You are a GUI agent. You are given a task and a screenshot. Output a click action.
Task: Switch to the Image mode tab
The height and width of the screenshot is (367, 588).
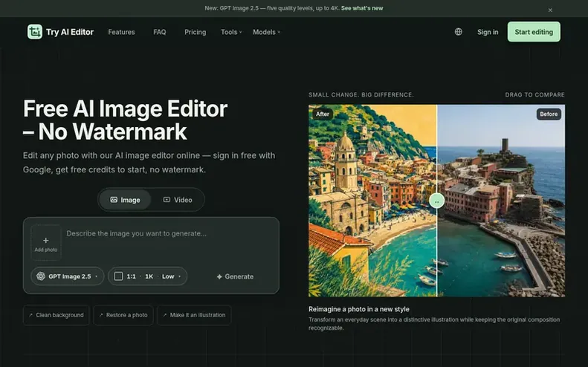click(125, 200)
